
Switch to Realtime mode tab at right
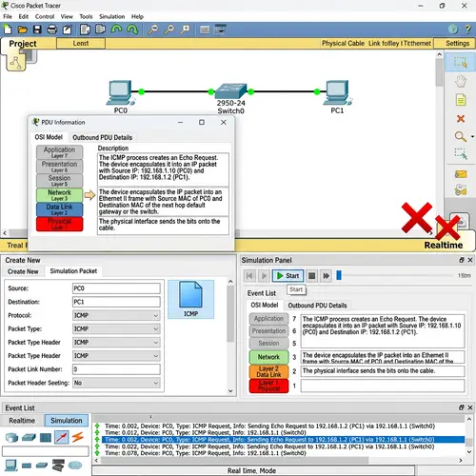click(444, 245)
